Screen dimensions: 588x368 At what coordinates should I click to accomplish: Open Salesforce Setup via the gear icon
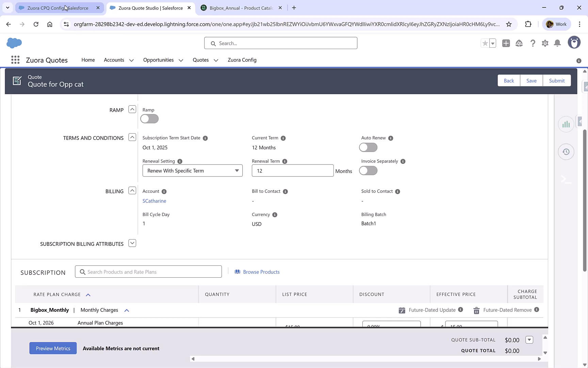coord(545,43)
